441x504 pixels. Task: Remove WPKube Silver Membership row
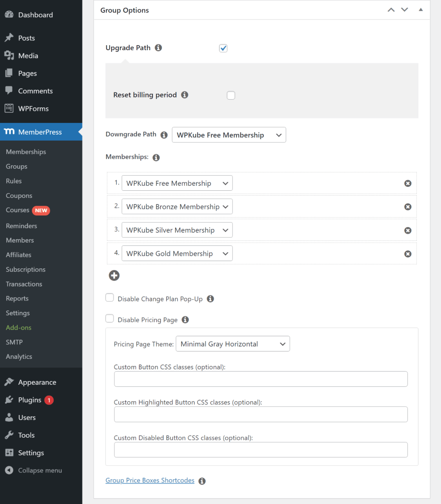408,231
